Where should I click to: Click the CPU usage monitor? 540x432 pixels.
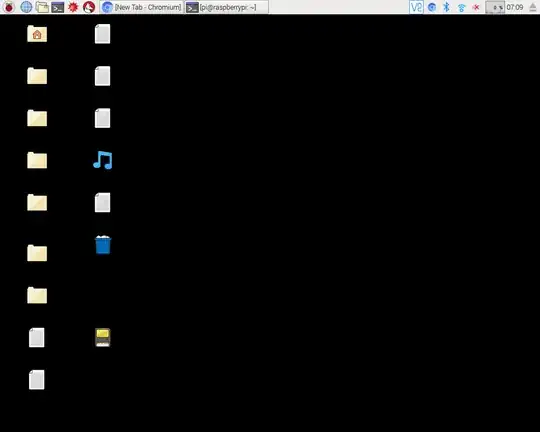pyautogui.click(x=495, y=7)
